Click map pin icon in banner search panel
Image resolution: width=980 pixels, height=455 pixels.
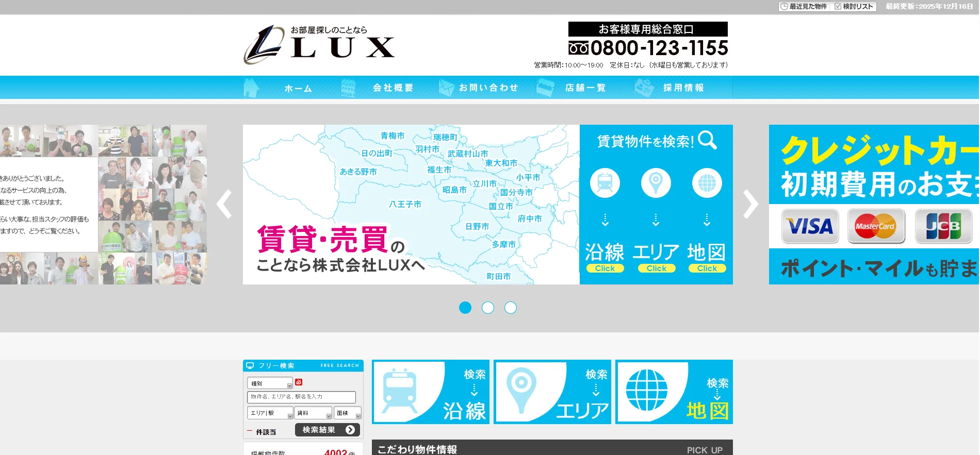tap(656, 183)
